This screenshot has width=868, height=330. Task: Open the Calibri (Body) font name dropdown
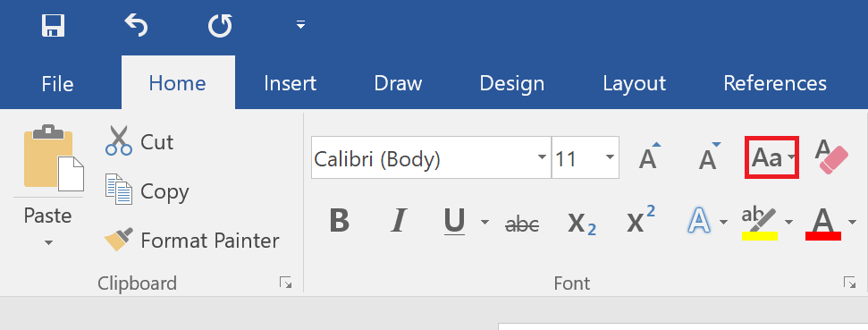coord(543,157)
